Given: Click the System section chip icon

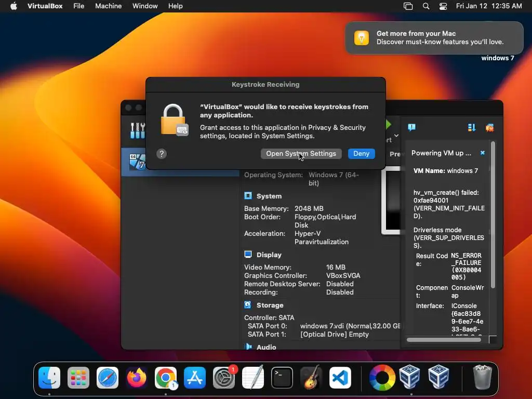Looking at the screenshot, I should (x=248, y=196).
